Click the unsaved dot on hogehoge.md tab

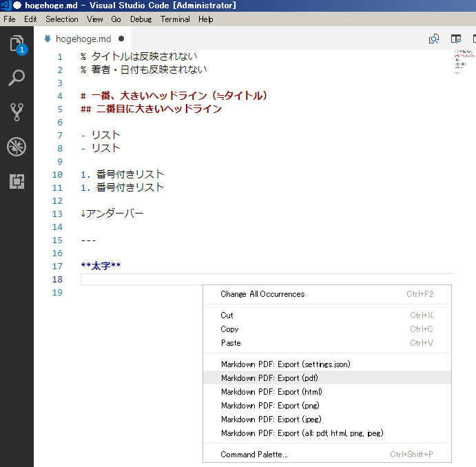pyautogui.click(x=121, y=39)
